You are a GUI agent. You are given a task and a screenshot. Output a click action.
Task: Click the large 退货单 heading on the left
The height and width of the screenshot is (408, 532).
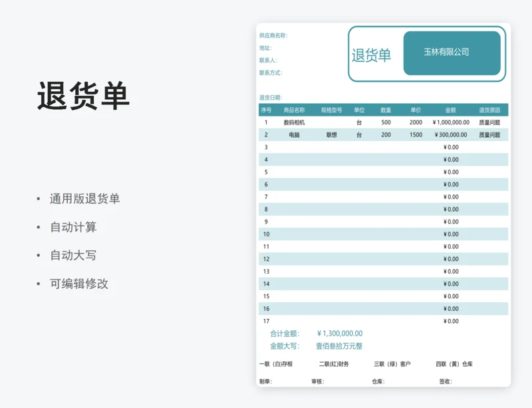coord(84,96)
